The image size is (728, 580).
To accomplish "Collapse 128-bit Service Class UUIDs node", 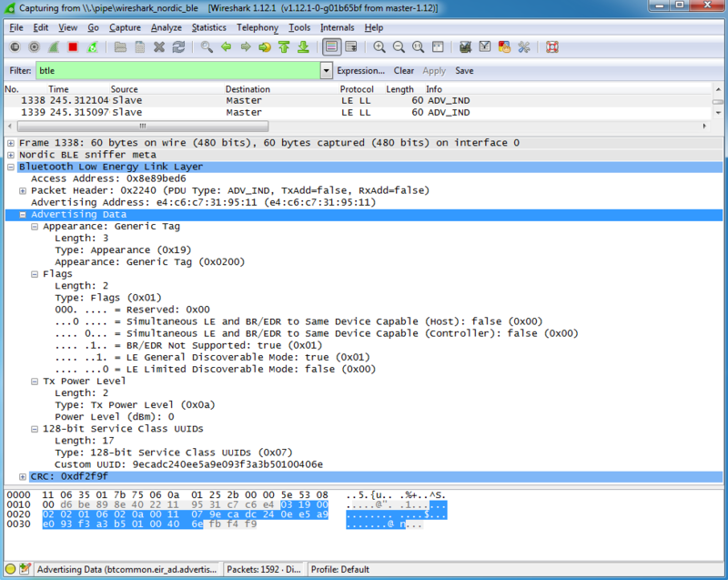I will [x=35, y=430].
